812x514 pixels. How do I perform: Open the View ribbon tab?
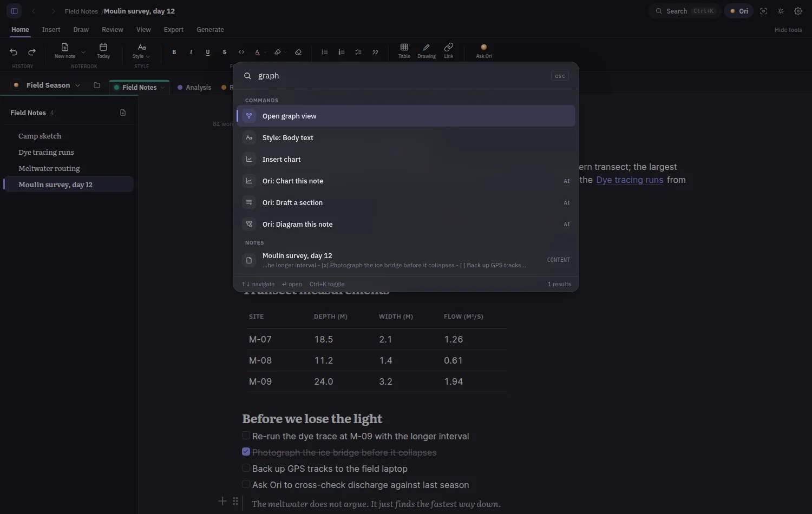(143, 30)
